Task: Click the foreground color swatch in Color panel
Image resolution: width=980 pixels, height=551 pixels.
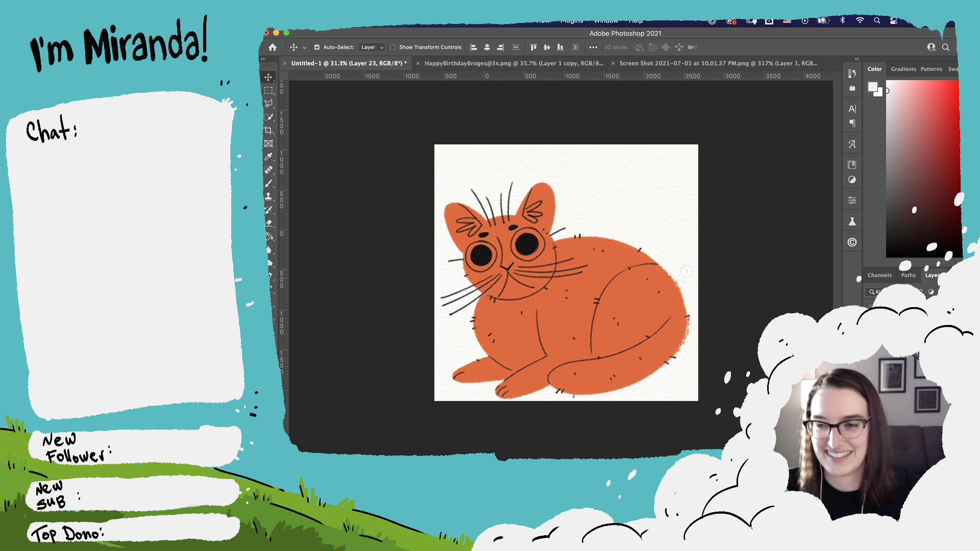Action: tap(873, 87)
